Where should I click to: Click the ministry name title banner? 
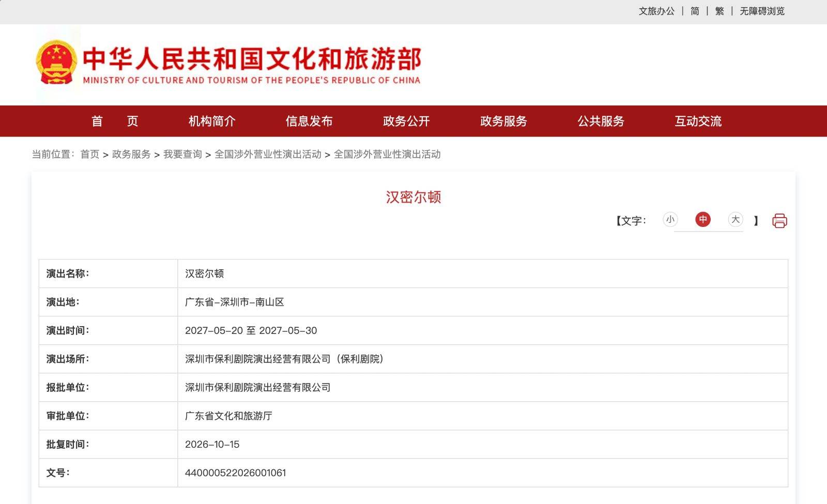pyautogui.click(x=252, y=65)
